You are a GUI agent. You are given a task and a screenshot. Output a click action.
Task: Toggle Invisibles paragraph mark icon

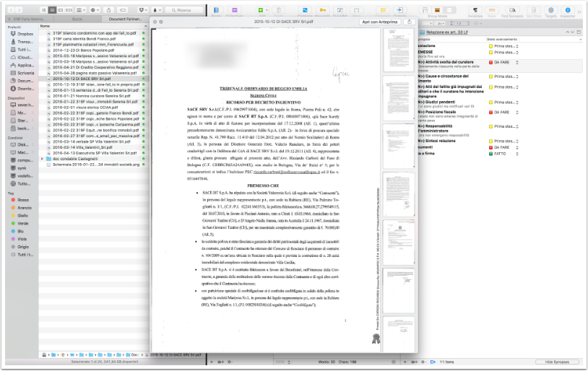tap(475, 11)
